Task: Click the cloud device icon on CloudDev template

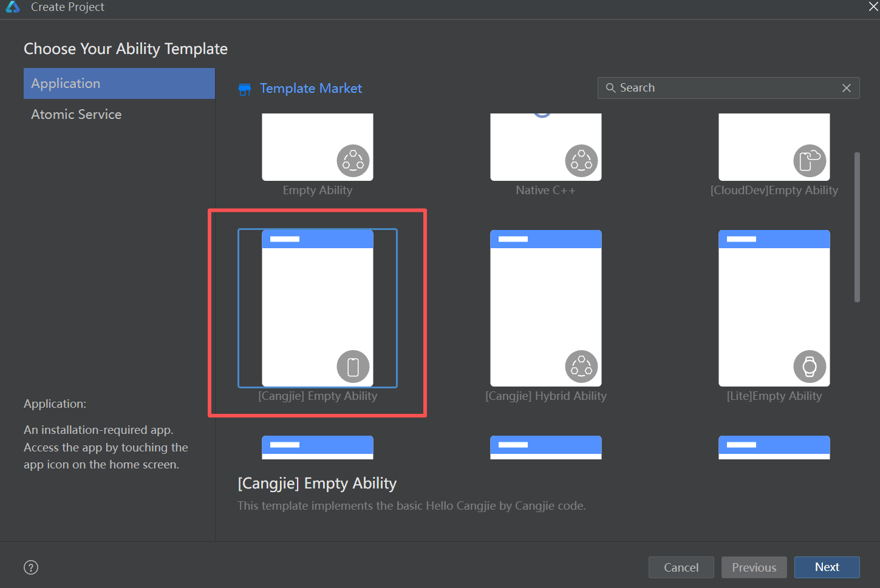Action: pyautogui.click(x=810, y=161)
